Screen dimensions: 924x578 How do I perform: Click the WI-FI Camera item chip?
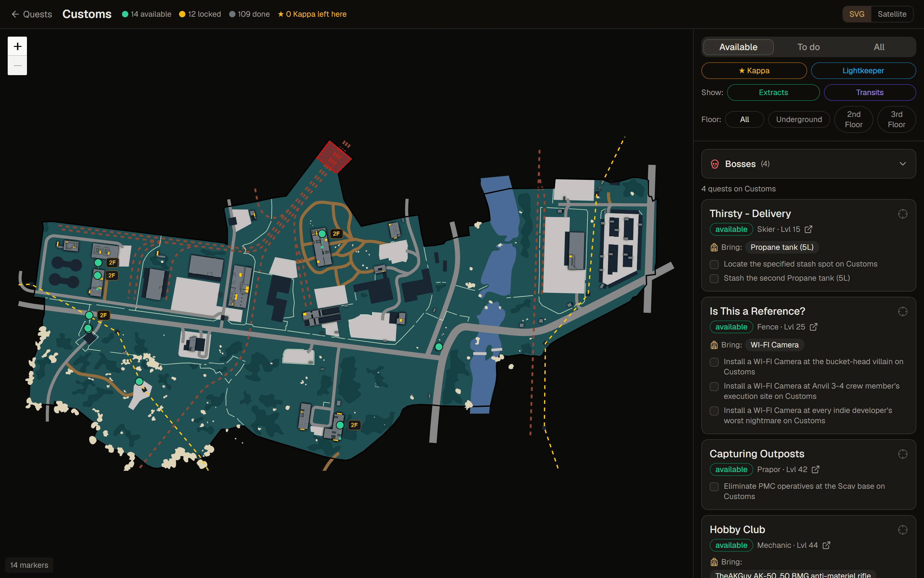pyautogui.click(x=774, y=345)
